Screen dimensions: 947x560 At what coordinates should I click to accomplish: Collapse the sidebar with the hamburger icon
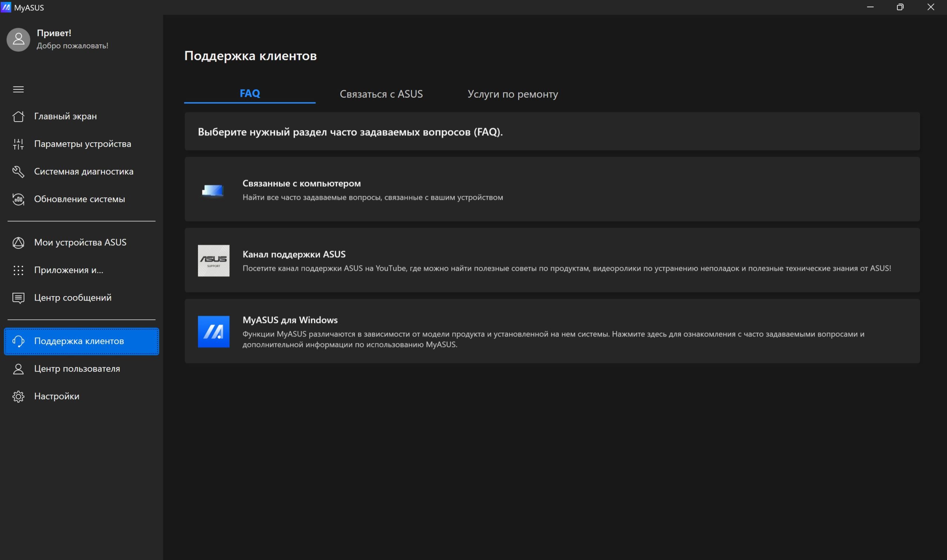point(18,89)
